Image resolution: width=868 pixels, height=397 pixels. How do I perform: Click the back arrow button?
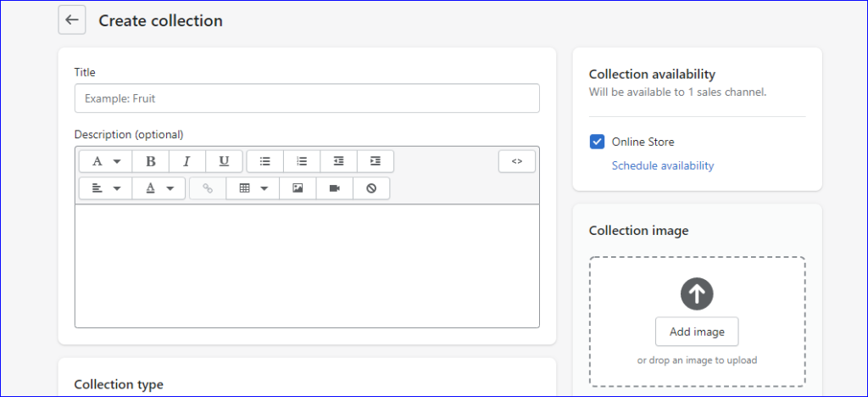(72, 20)
